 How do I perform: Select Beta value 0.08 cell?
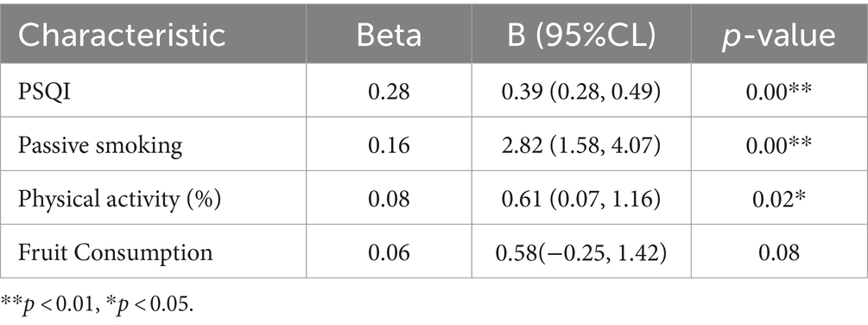point(390,199)
